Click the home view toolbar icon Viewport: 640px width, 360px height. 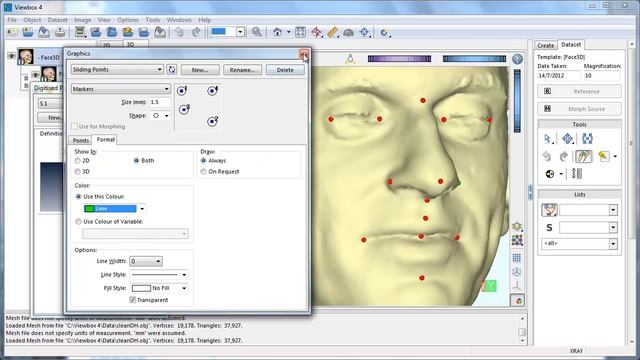click(x=278, y=32)
